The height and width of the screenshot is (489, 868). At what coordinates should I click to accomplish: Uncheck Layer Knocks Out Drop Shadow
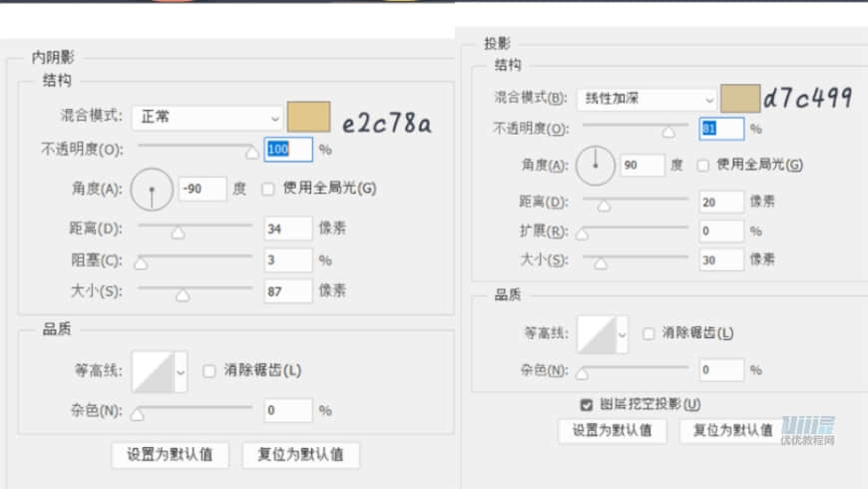(587, 404)
